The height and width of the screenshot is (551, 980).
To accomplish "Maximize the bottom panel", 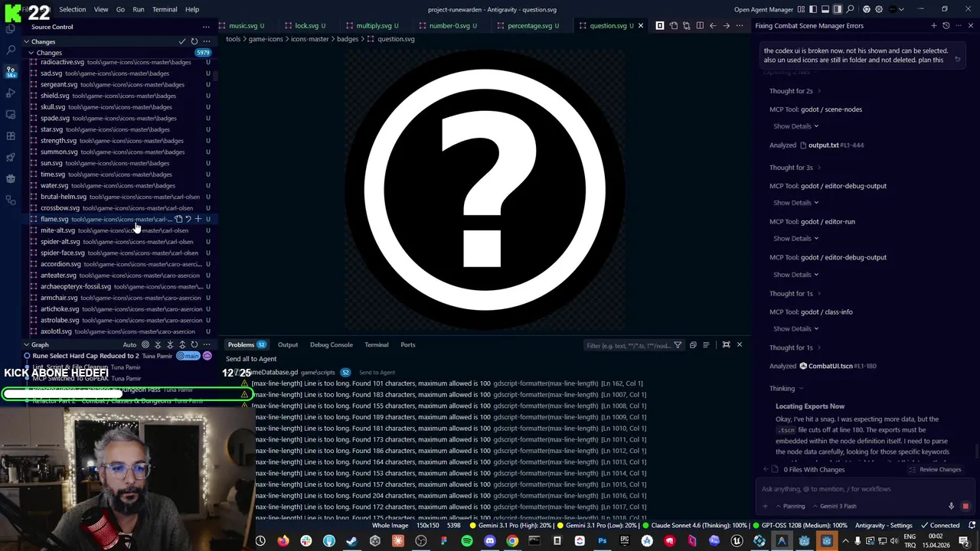I will 726,344.
